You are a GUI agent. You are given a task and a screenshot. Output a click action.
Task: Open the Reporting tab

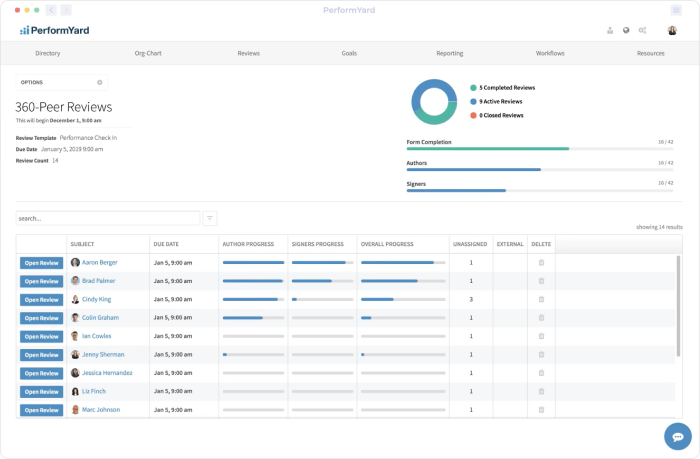click(450, 53)
